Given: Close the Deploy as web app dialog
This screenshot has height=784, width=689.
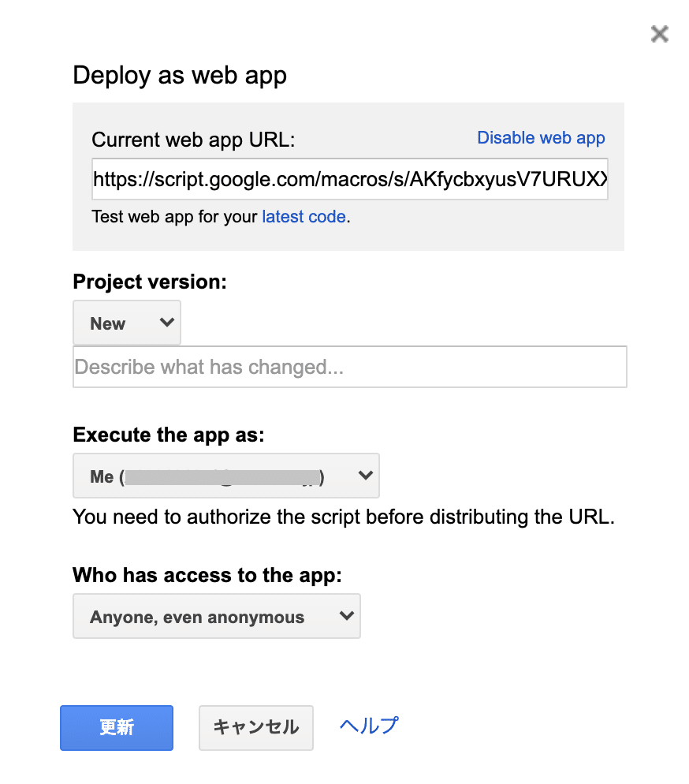Looking at the screenshot, I should click(659, 34).
